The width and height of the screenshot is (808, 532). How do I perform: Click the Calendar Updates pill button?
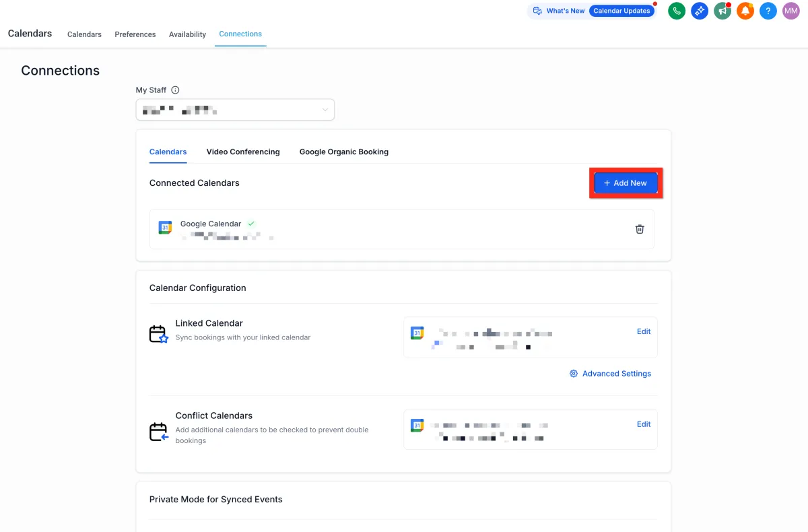click(621, 11)
